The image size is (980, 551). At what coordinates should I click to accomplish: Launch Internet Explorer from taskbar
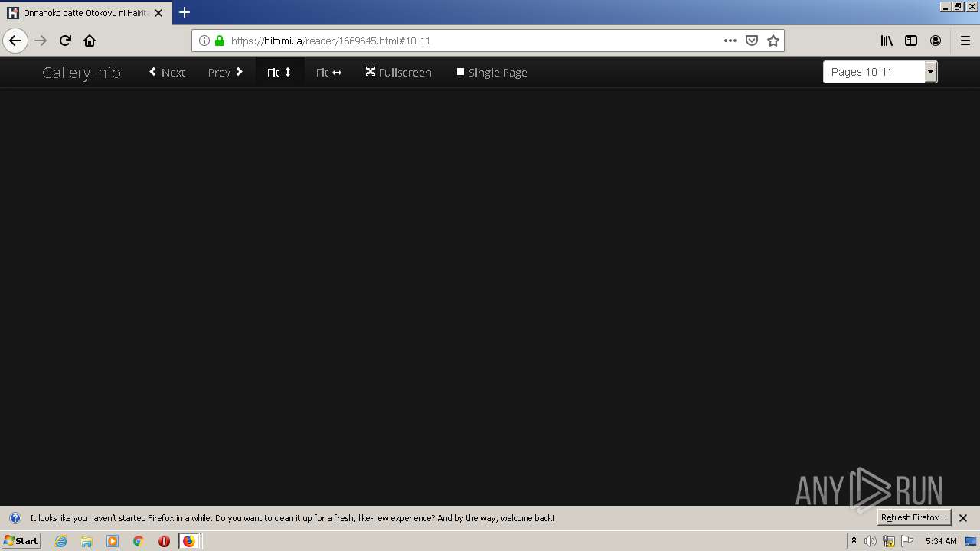click(x=60, y=541)
